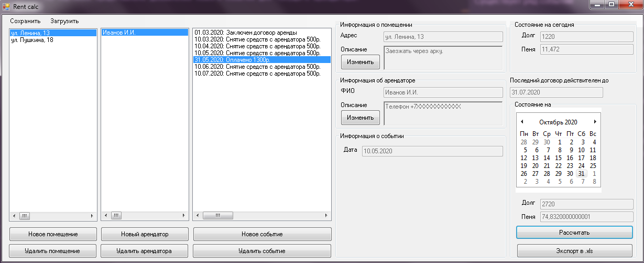644x263 pixels.
Task: Click the Экспорт в .xls button
Action: coord(574,251)
